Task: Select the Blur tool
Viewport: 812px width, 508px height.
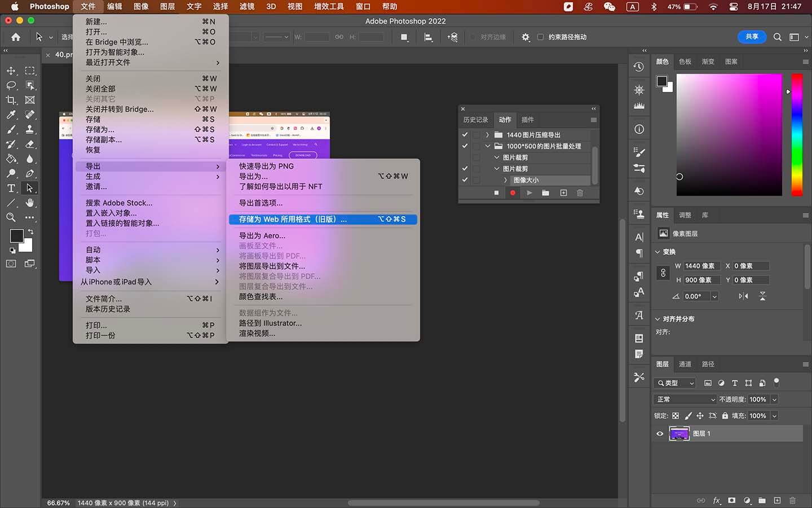Action: pos(30,159)
